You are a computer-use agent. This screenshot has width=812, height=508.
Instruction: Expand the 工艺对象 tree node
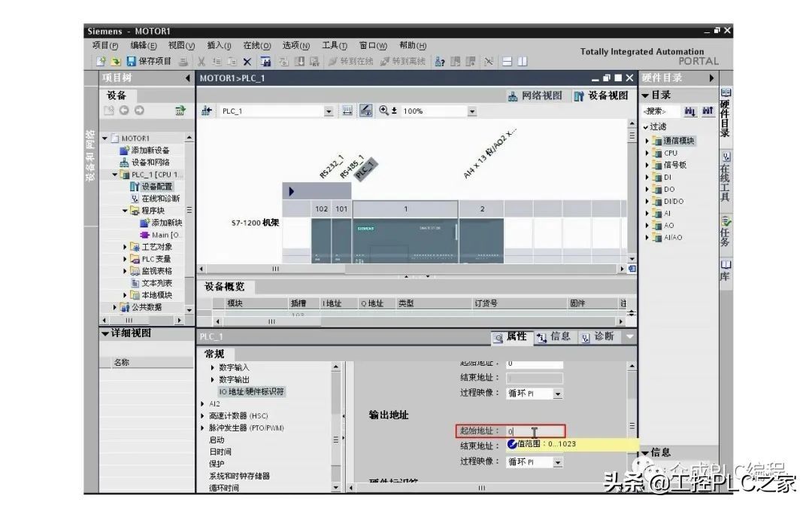coord(125,248)
